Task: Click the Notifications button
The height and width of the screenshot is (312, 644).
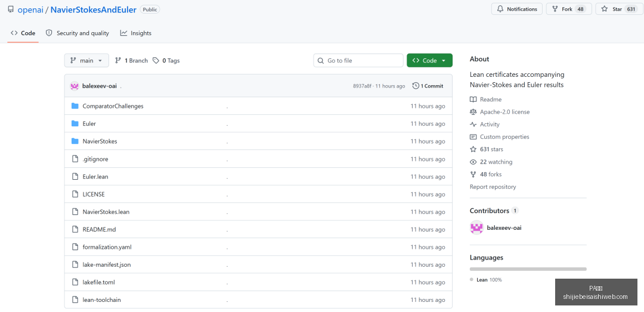Action: tap(517, 9)
